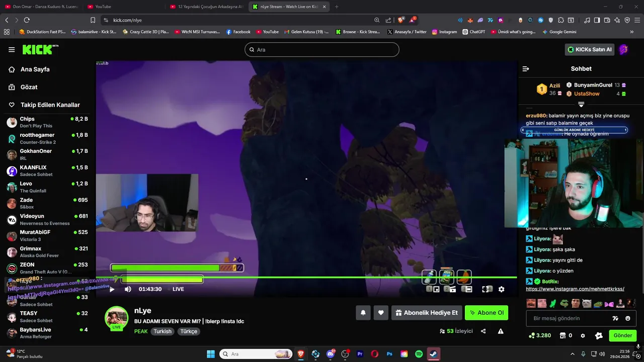644x362 pixels.
Task: Select the Türkçe tag
Action: click(x=189, y=331)
